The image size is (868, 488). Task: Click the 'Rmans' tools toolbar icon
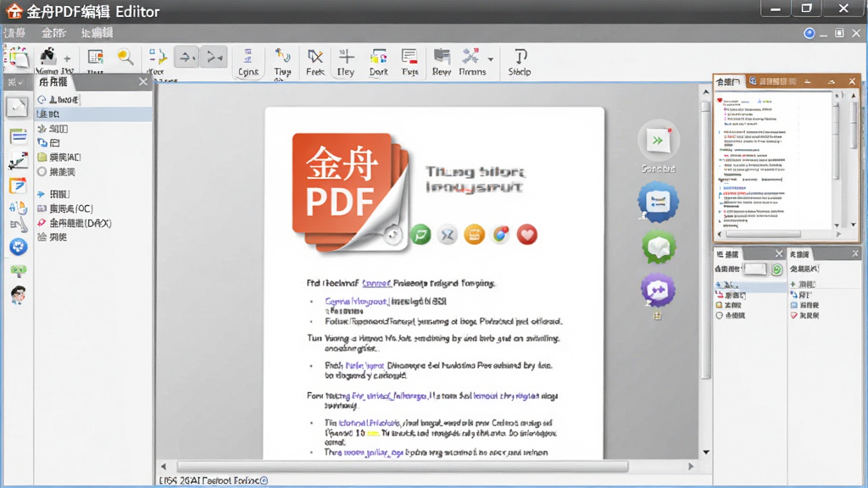471,62
